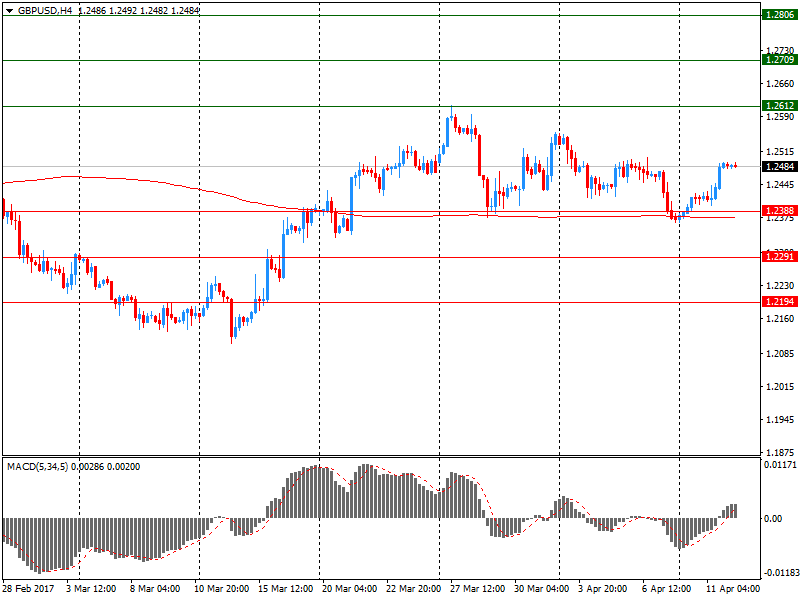Select the 1.2612 resistance price label
Image resolution: width=800 pixels, height=600 pixels.
[780, 106]
